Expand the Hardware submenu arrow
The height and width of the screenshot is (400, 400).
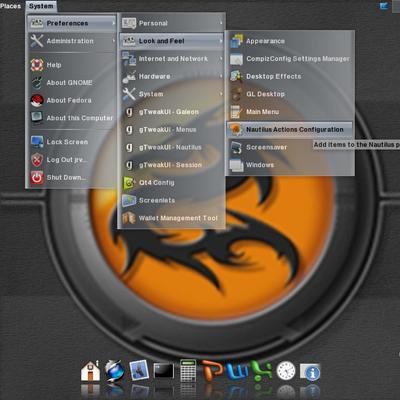click(x=221, y=77)
